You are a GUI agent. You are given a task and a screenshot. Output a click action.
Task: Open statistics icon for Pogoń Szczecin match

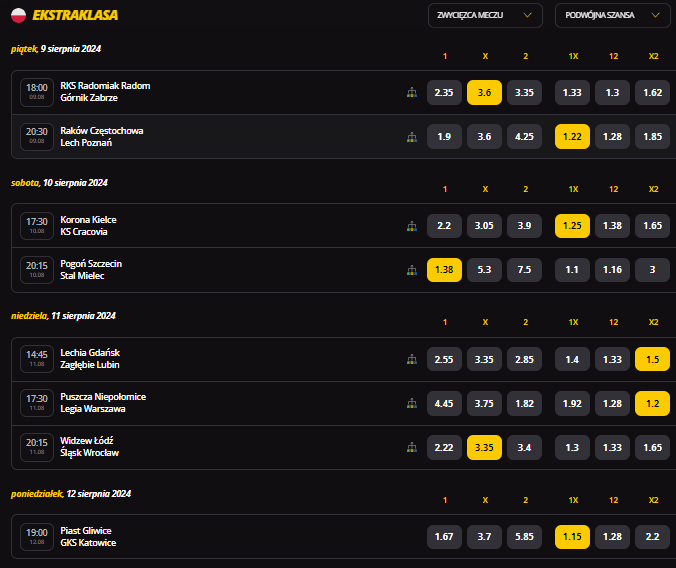(412, 270)
